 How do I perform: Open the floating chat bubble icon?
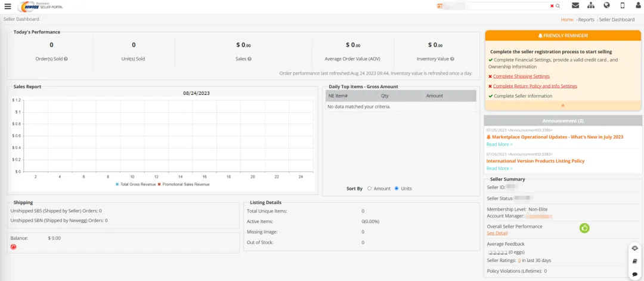click(x=635, y=274)
